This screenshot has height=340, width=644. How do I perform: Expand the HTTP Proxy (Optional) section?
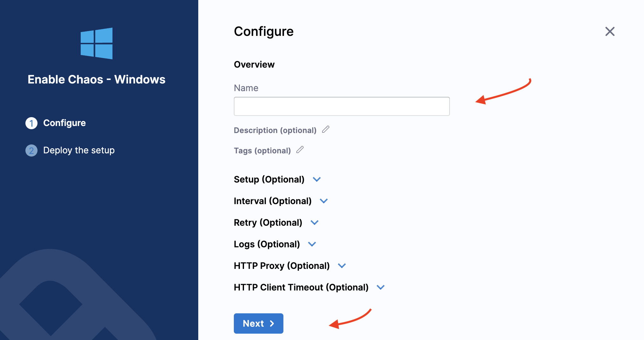342,266
